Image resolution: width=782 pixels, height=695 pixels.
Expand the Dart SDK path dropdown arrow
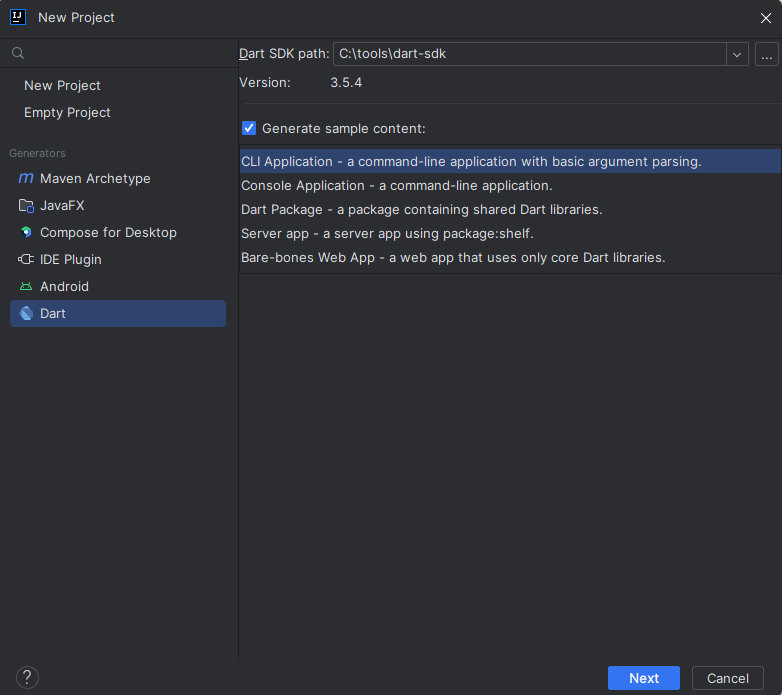pyautogui.click(x=737, y=54)
